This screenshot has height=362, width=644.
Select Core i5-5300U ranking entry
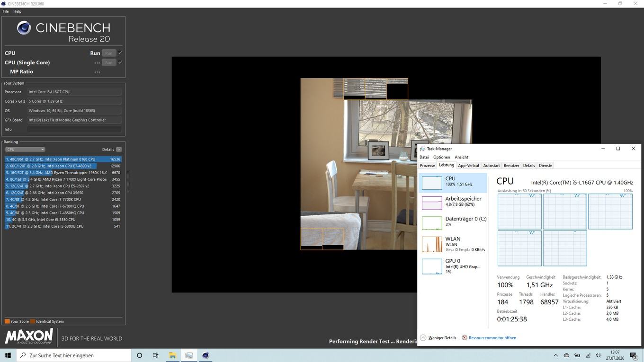tap(63, 226)
